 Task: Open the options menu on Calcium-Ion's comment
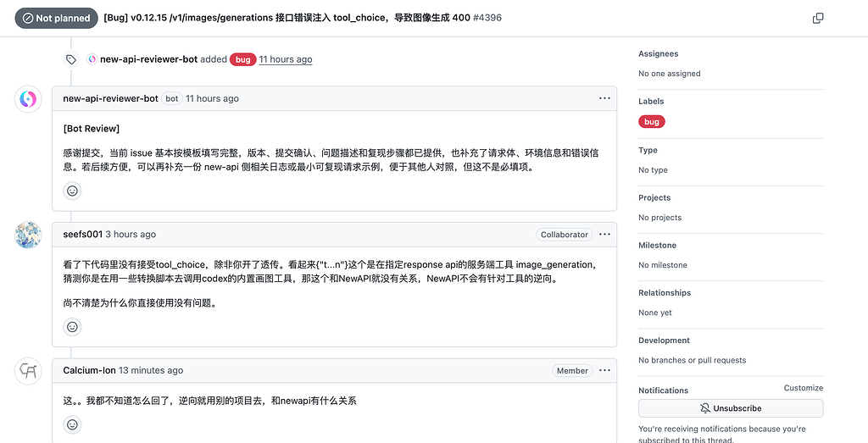pos(604,370)
